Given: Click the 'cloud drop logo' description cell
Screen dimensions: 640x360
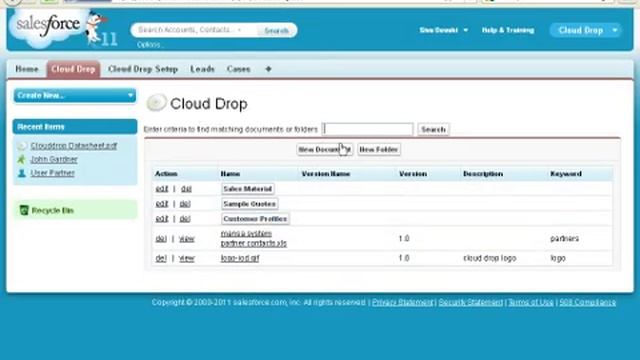Looking at the screenshot, I should point(490,258).
